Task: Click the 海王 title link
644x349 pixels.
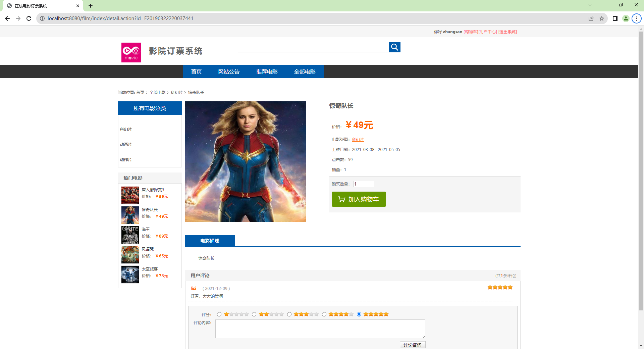Action: pyautogui.click(x=146, y=230)
